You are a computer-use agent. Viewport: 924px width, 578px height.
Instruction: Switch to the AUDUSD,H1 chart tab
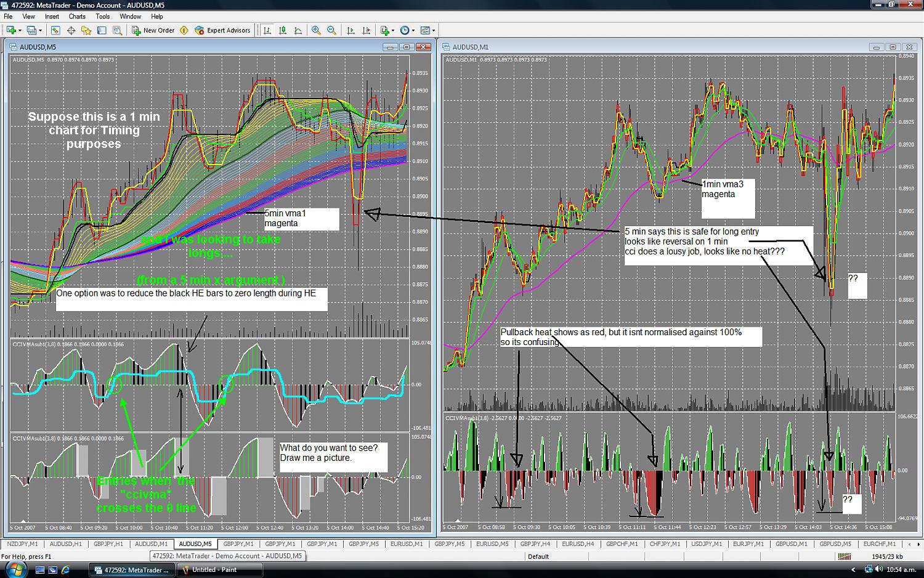(65, 544)
